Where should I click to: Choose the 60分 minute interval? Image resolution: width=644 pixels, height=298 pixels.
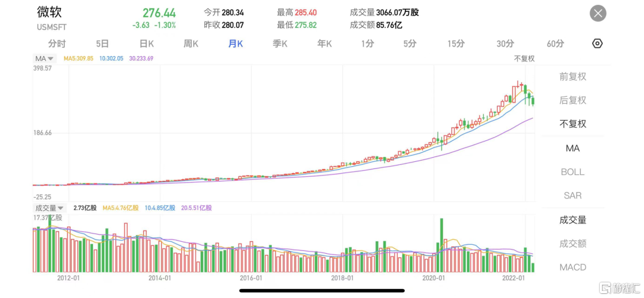click(x=555, y=44)
